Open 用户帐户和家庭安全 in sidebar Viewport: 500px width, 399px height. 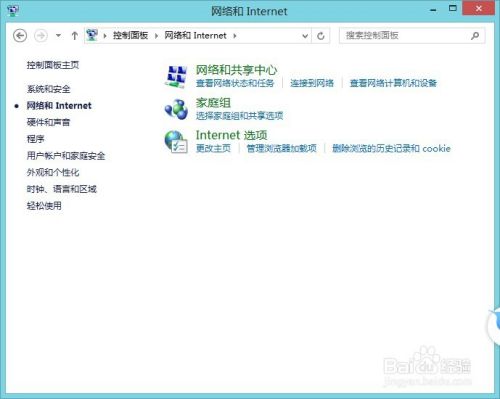(66, 156)
